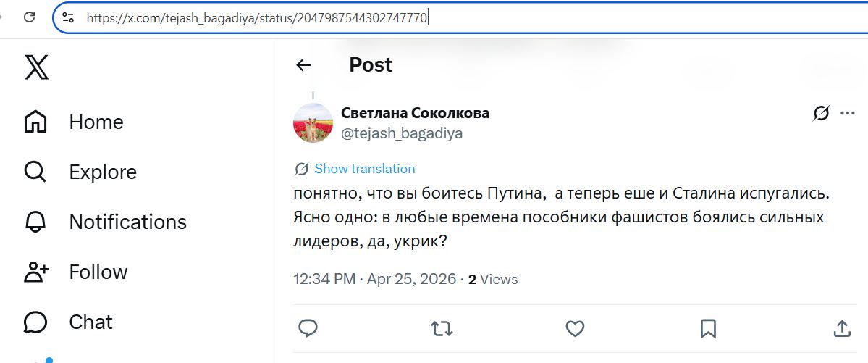The height and width of the screenshot is (363, 868).
Task: Go to Home in sidebar
Action: point(35,122)
